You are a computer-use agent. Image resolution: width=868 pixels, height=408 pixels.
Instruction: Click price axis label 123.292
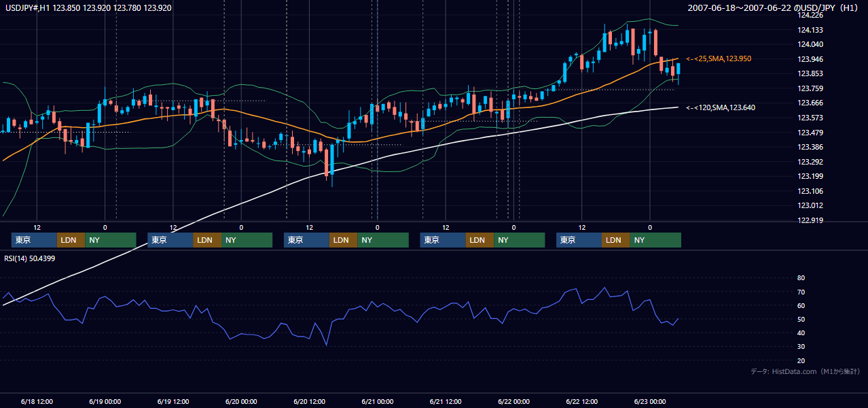(x=810, y=162)
